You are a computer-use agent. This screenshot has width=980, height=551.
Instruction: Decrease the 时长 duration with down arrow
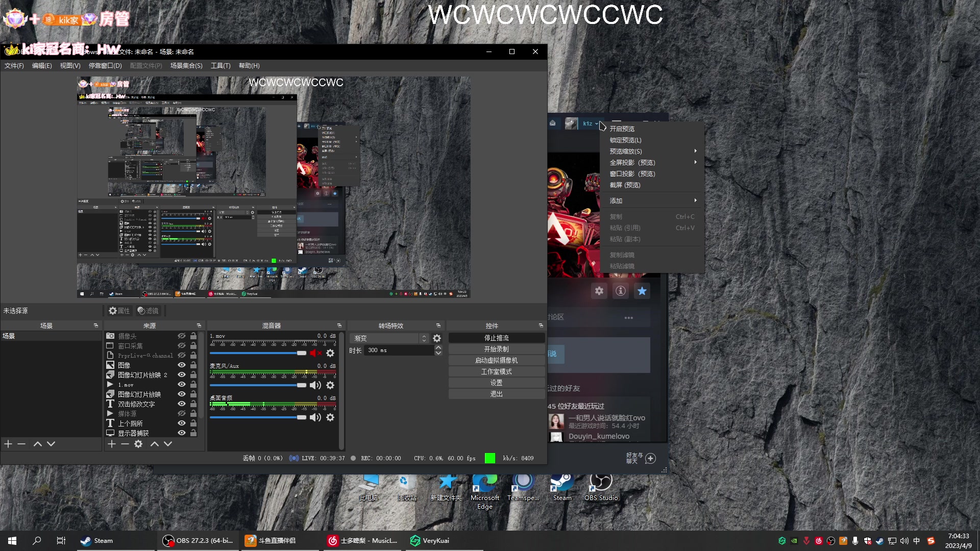(x=438, y=353)
